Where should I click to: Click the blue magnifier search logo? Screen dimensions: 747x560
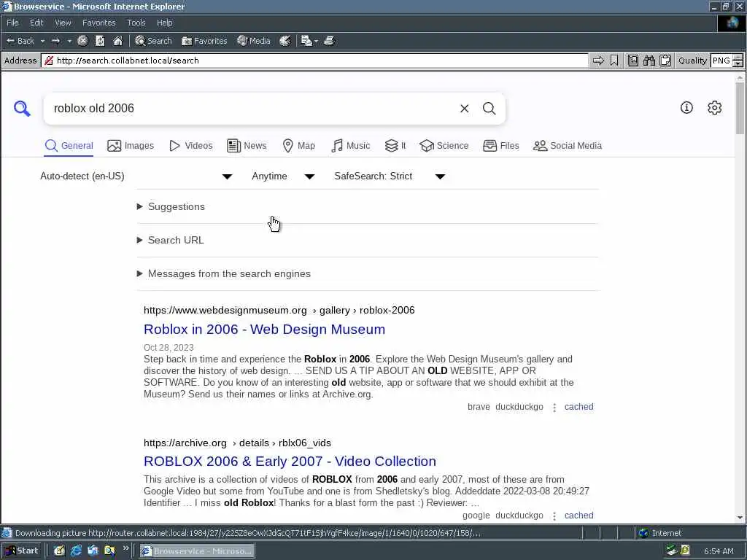pyautogui.click(x=22, y=108)
